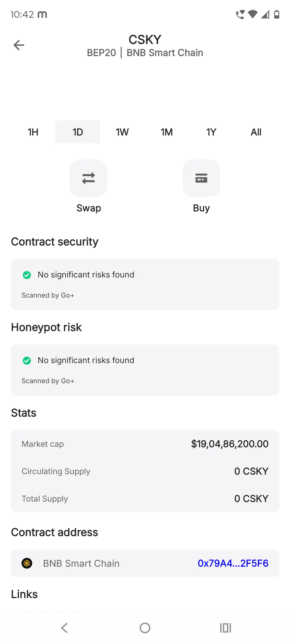Tap the BNB Smart Chain coin logo
Image resolution: width=290 pixels, height=644 pixels.
[x=27, y=563]
